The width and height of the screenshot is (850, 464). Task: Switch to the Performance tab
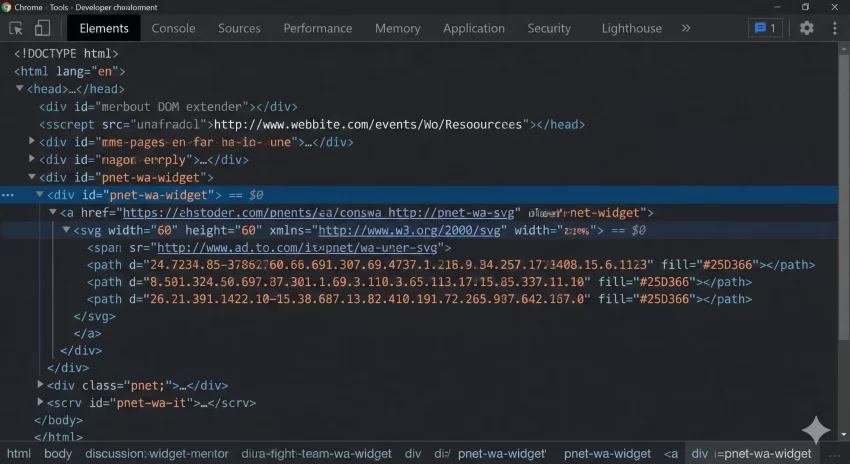(317, 28)
